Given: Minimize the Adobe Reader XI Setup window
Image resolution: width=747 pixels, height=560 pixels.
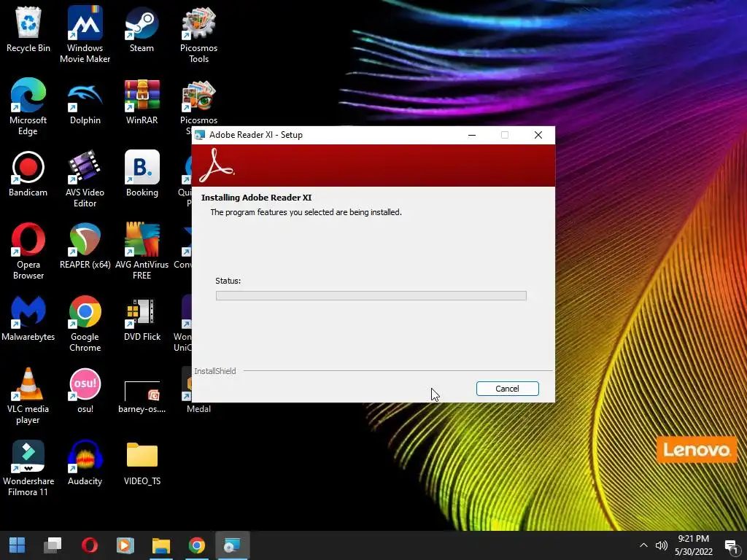Looking at the screenshot, I should pyautogui.click(x=472, y=135).
